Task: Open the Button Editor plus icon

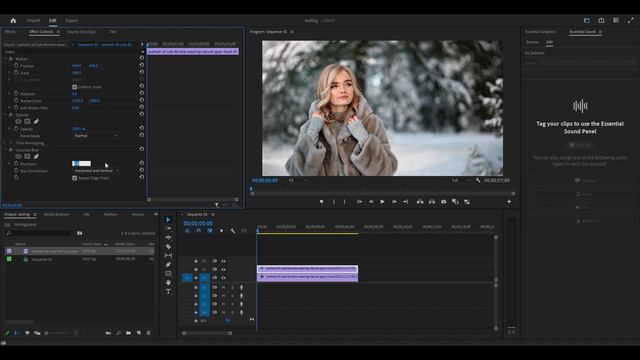Action: [x=509, y=202]
